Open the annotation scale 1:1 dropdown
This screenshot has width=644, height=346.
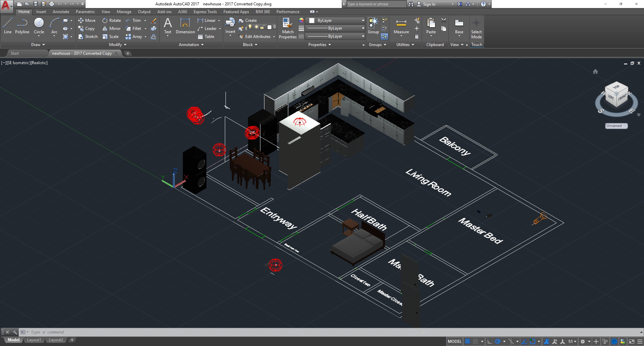click(x=572, y=341)
